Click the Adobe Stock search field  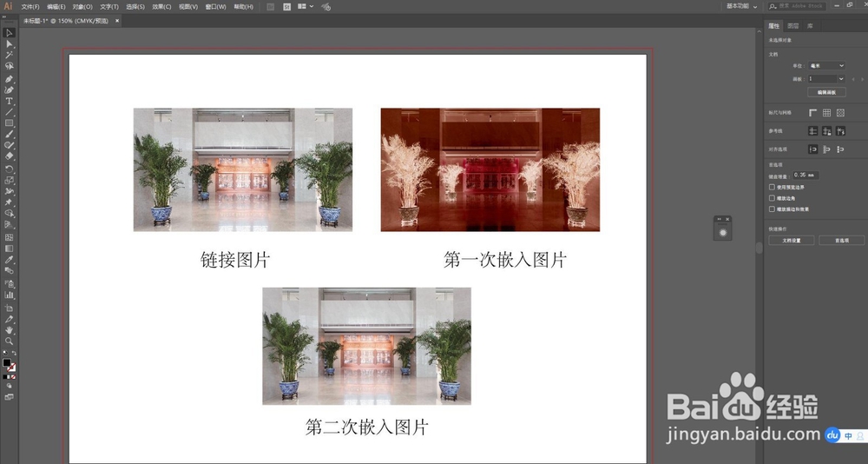coord(797,6)
